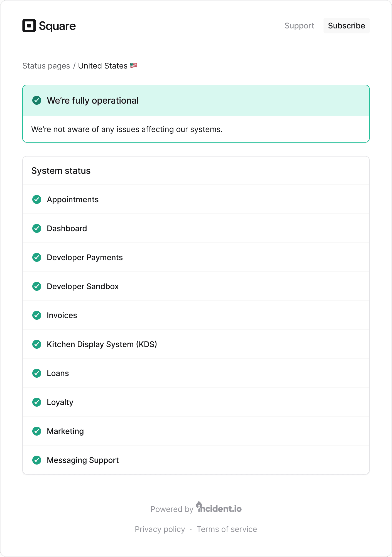Image resolution: width=392 pixels, height=557 pixels.
Task: Click the green icon beside Messaging Support
Action: (x=37, y=460)
